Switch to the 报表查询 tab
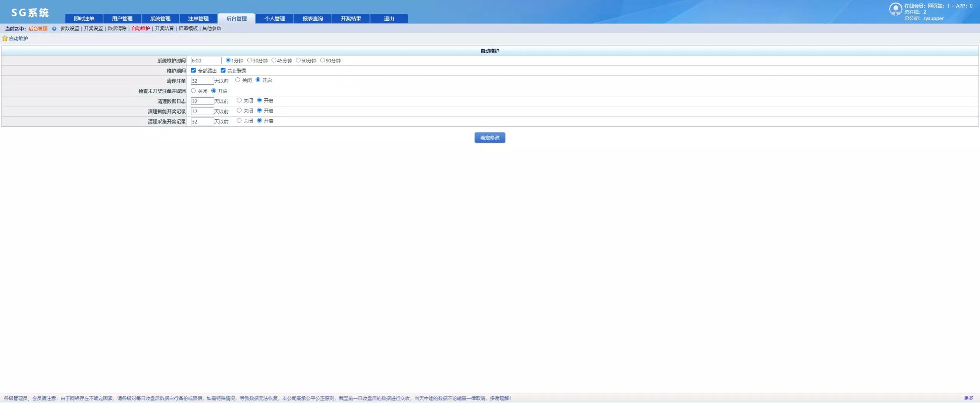The width and height of the screenshot is (980, 403). [312, 18]
